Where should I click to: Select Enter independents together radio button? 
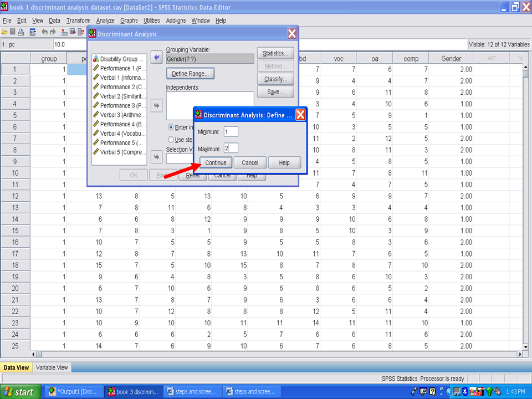(x=171, y=127)
